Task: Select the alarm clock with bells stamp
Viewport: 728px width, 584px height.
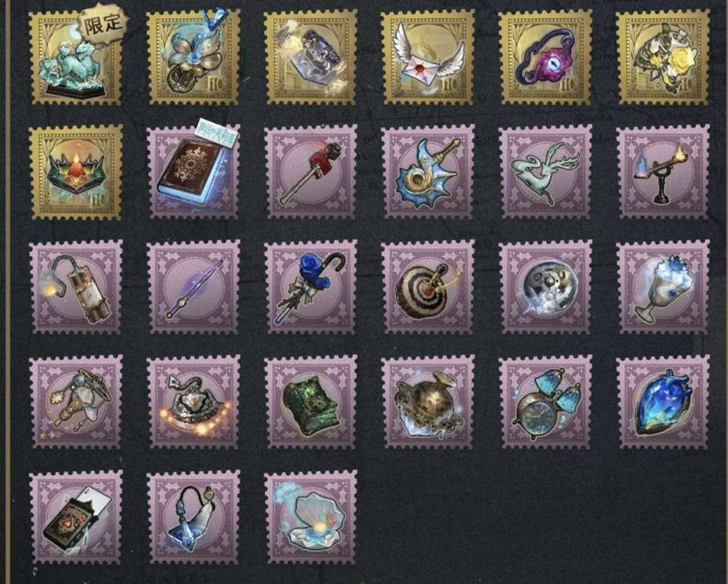Action: (545, 402)
